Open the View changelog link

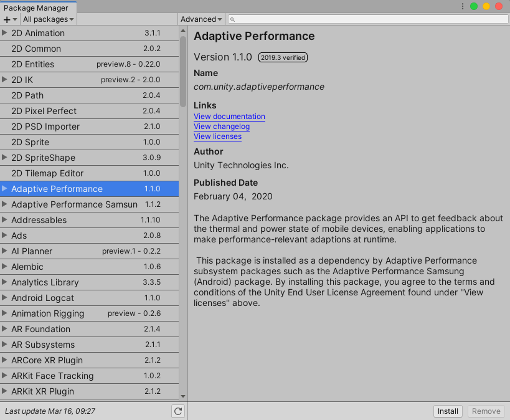tap(222, 126)
